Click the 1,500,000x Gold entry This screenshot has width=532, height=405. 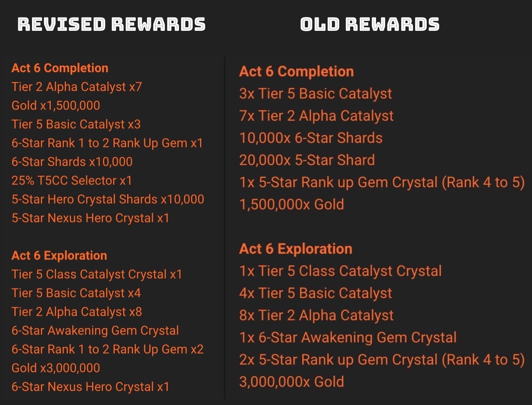click(x=292, y=204)
